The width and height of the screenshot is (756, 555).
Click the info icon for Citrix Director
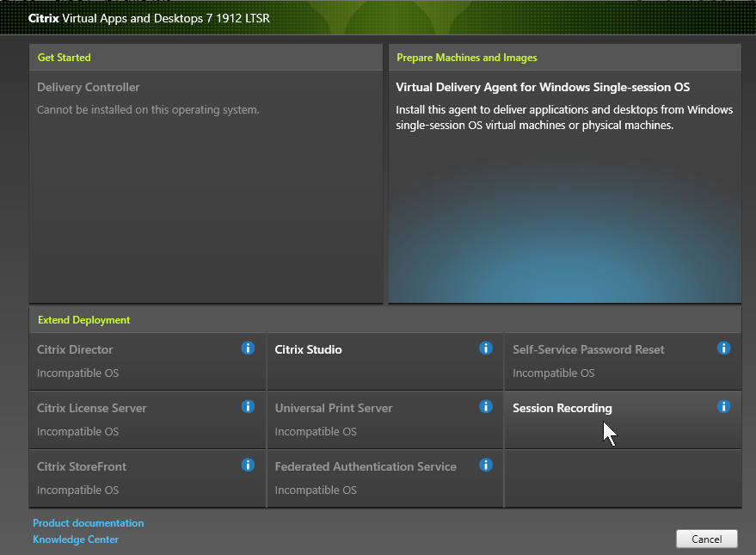[x=248, y=348]
